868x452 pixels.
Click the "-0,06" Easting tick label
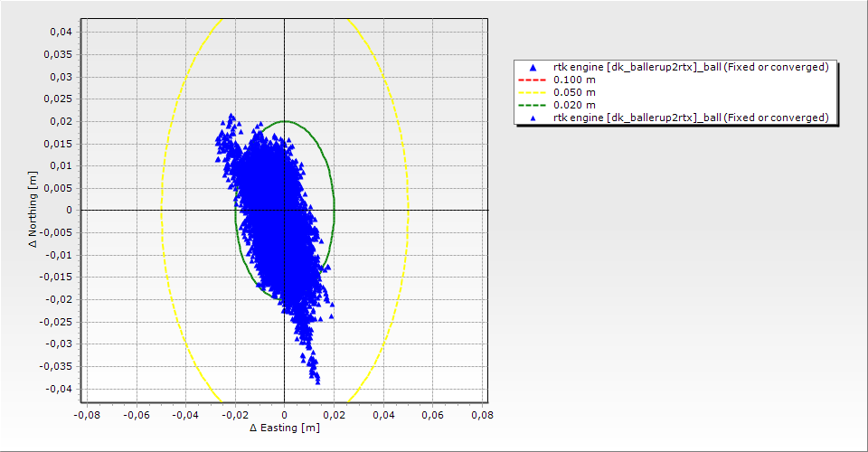(x=137, y=415)
